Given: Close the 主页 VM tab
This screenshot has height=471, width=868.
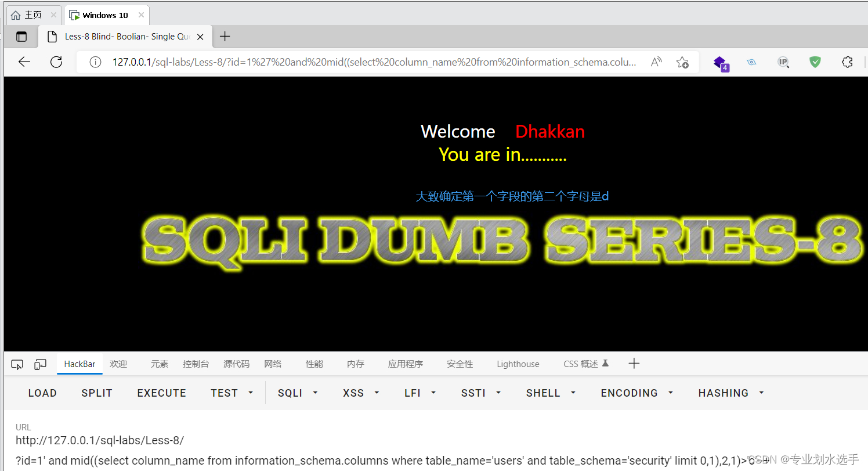Looking at the screenshot, I should [x=53, y=15].
